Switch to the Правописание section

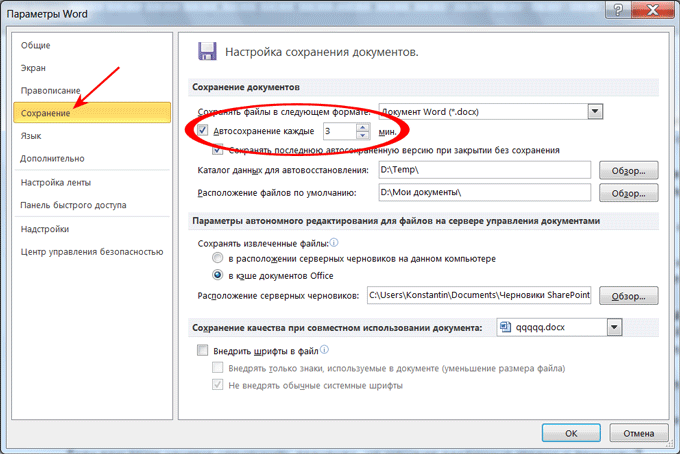tap(51, 90)
